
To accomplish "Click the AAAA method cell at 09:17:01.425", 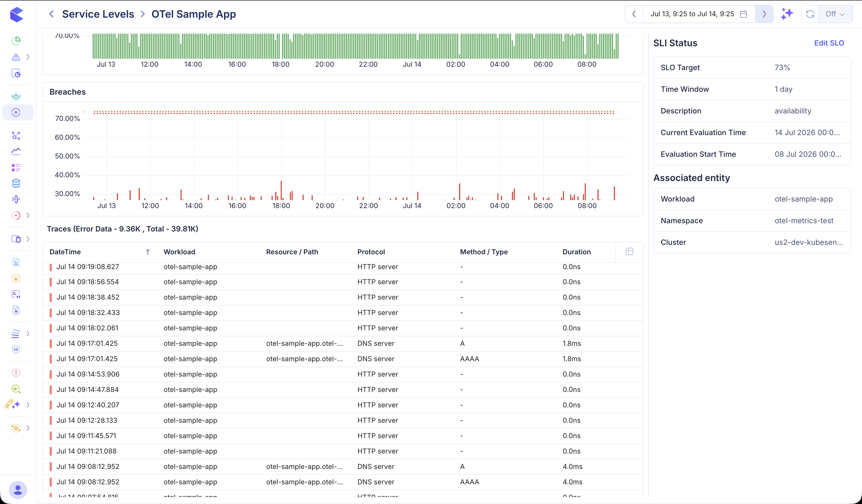I will point(469,359).
